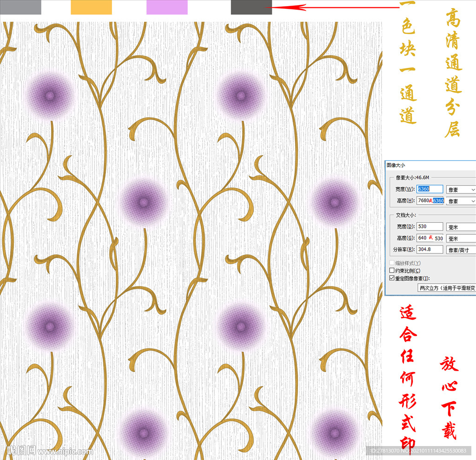
Task: Click the document height field showing 640
Action: click(430, 238)
